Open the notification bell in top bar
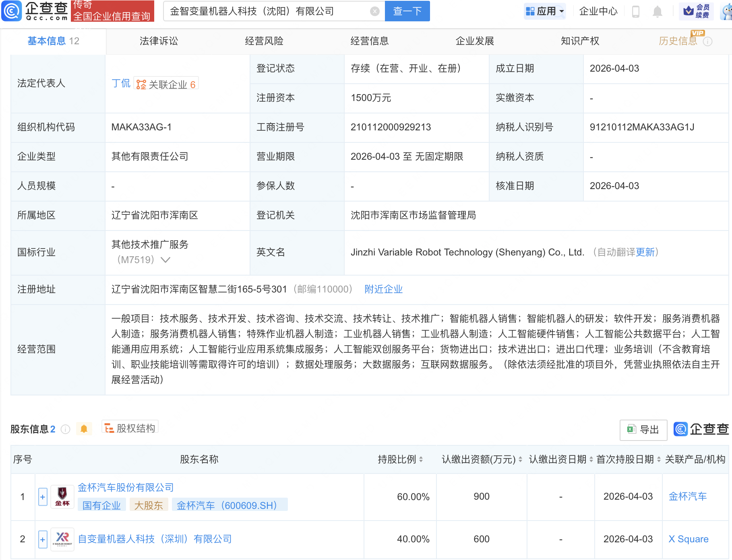This screenshot has height=560, width=732. coord(657,11)
